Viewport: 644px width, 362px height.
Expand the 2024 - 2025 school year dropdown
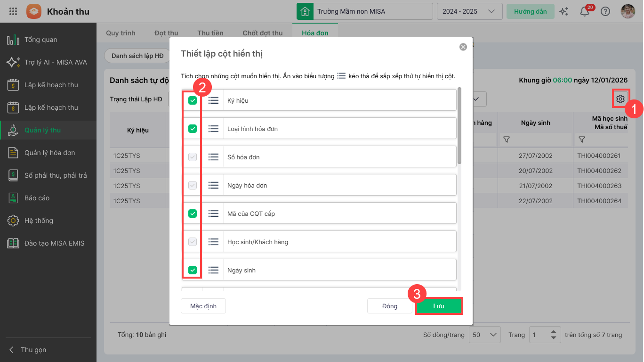468,11
